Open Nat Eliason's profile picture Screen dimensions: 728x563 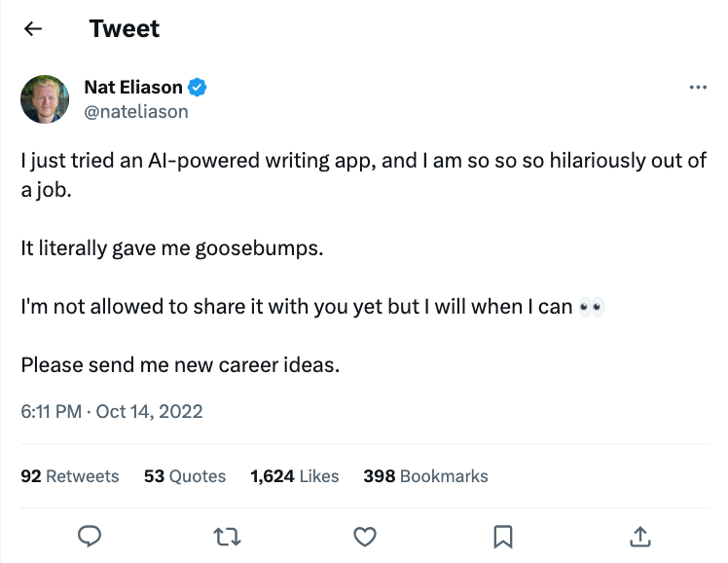click(45, 99)
